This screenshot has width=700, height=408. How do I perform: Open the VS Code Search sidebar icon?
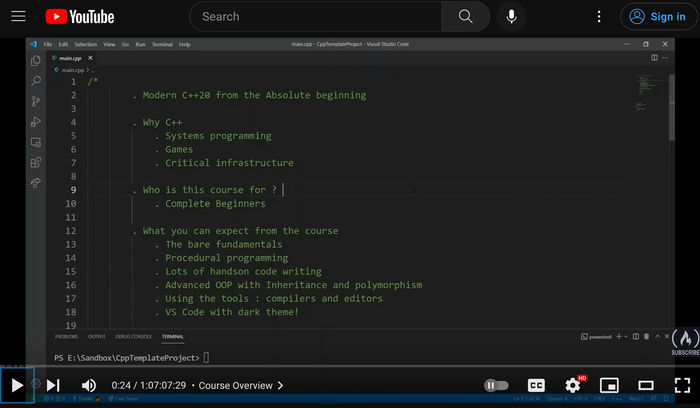click(x=36, y=81)
